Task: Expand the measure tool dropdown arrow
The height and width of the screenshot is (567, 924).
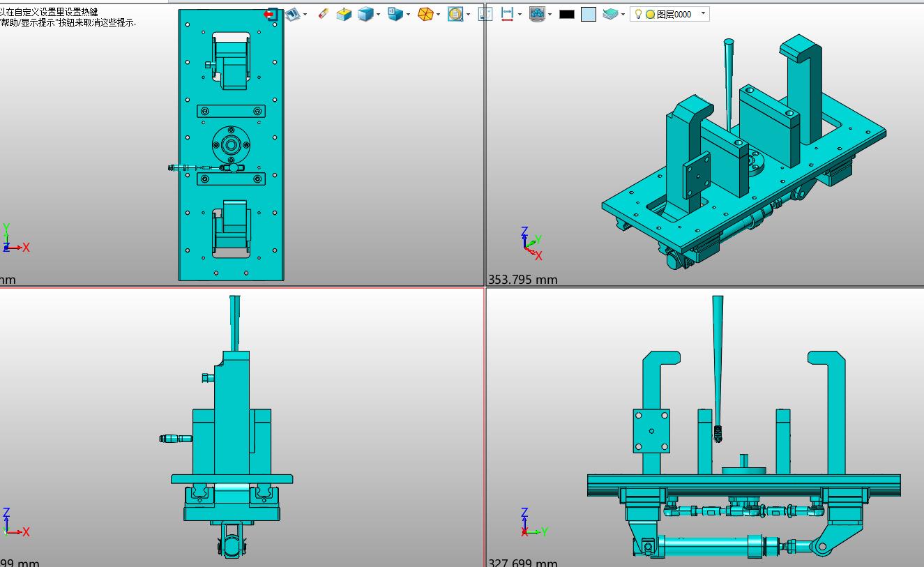Action: (x=520, y=14)
